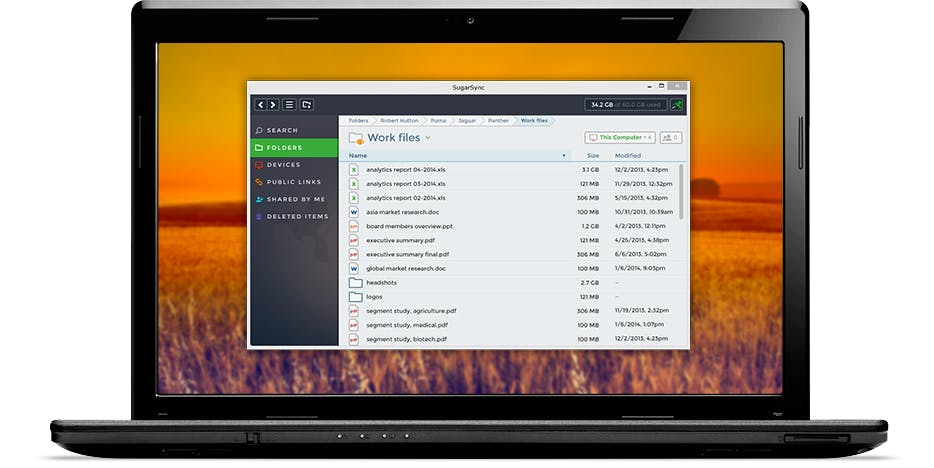Expand the Work files title dropdown
Viewport: 934px width, 468px height.
point(428,138)
